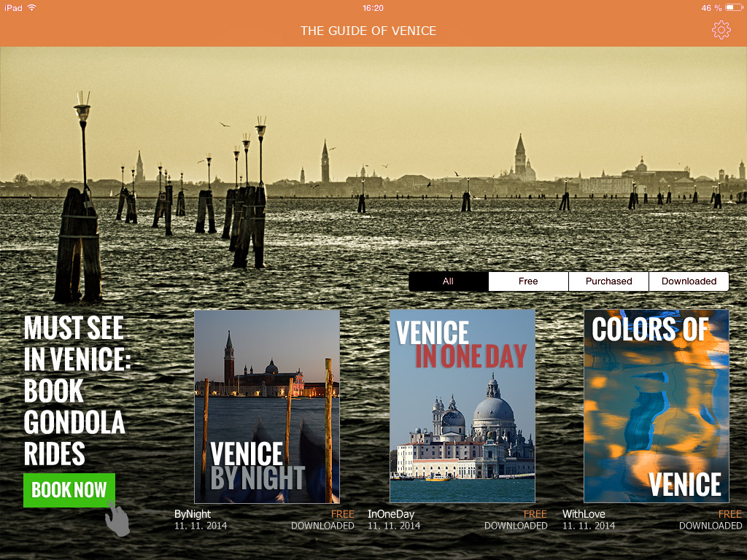Click DOWNLOADED status under InOneDay guide

tap(516, 526)
